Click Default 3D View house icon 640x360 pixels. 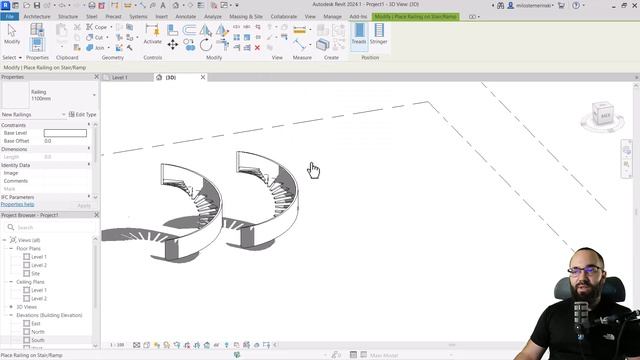tap(176, 5)
